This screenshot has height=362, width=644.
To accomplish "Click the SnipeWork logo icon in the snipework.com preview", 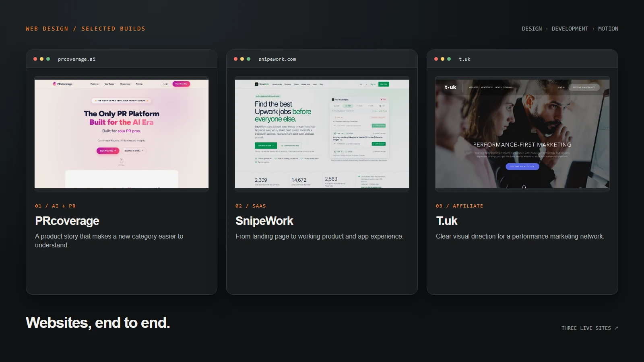I will coord(256,84).
